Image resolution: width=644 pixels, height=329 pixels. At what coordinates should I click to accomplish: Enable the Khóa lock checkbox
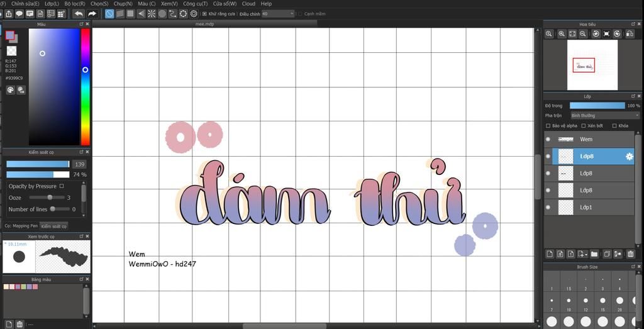point(614,126)
